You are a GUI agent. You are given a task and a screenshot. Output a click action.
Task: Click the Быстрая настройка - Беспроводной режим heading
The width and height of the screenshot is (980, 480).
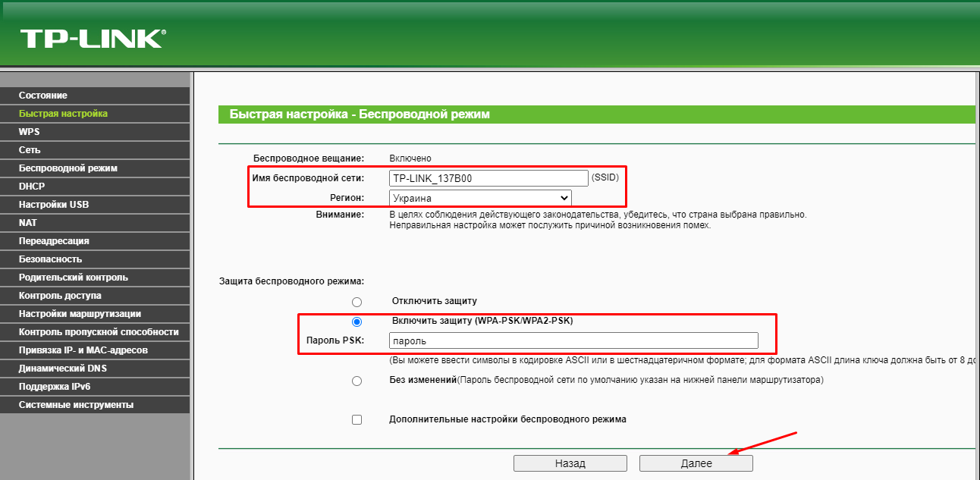coord(360,115)
